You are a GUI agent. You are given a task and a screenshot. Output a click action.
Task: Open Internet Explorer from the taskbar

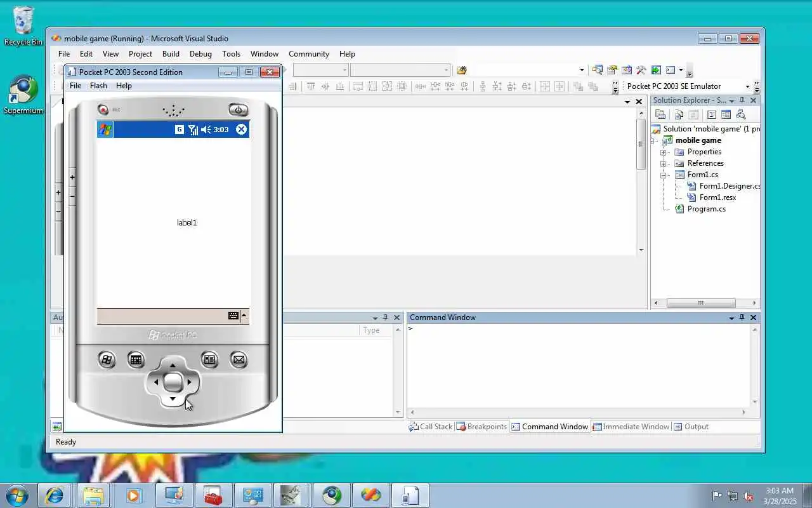pos(54,495)
